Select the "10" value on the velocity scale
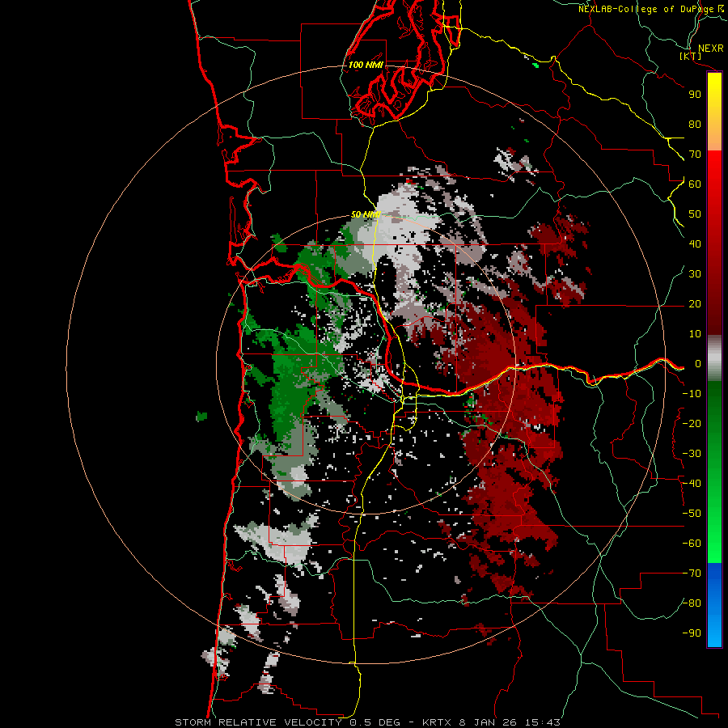The image size is (728, 728). tap(695, 334)
